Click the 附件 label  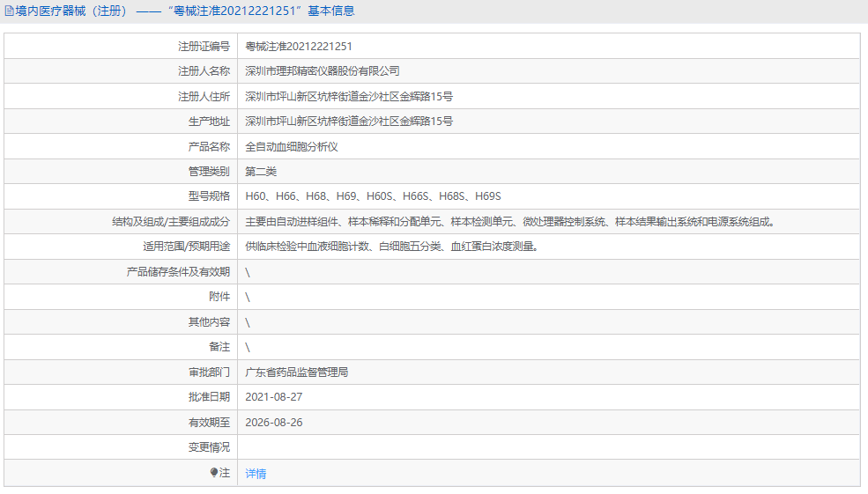(x=219, y=297)
